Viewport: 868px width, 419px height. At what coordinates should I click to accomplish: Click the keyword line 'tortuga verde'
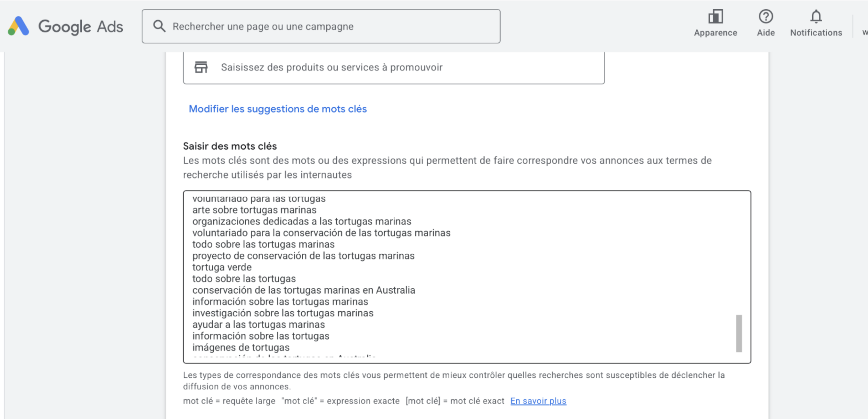[222, 267]
